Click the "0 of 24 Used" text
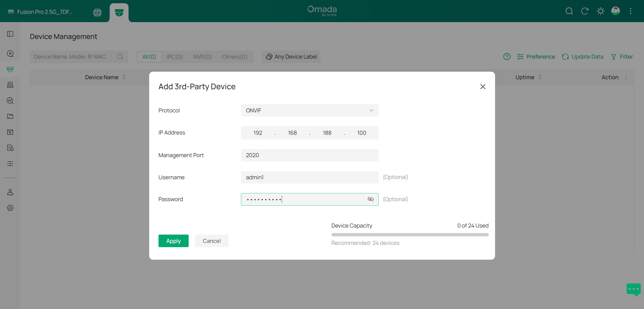Image resolution: width=644 pixels, height=309 pixels. (x=473, y=226)
